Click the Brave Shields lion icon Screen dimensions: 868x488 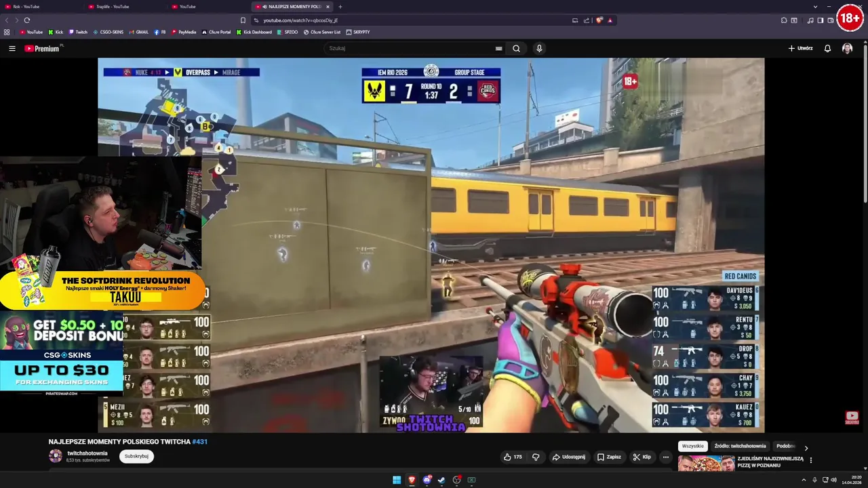tap(599, 20)
